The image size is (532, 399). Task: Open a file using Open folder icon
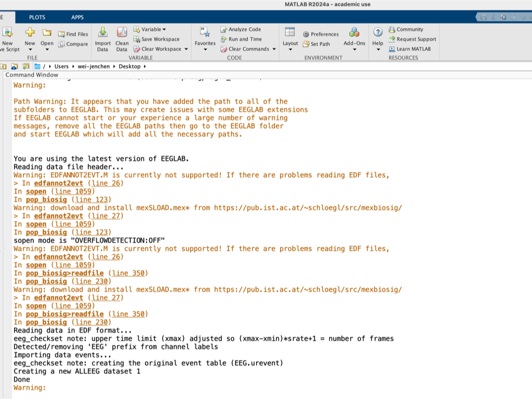click(47, 33)
